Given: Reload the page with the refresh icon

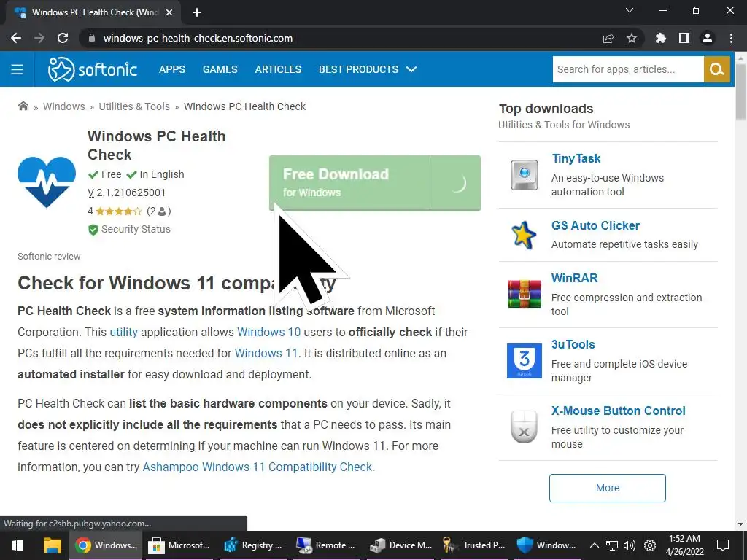Looking at the screenshot, I should [63, 38].
